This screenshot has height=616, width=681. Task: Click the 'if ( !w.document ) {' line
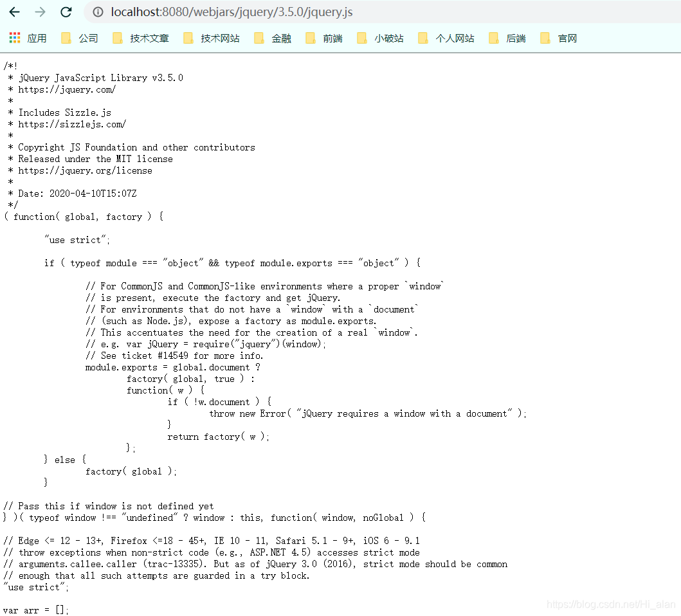(x=219, y=402)
